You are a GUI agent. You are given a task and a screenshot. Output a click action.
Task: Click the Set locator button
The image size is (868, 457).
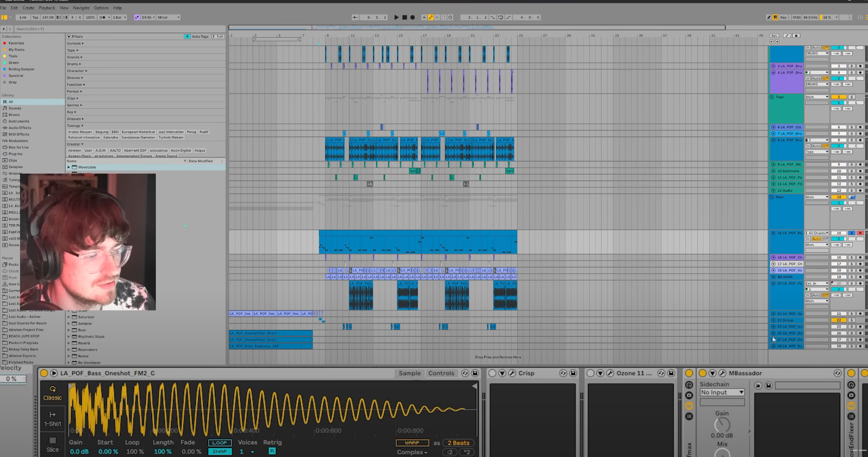click(774, 35)
